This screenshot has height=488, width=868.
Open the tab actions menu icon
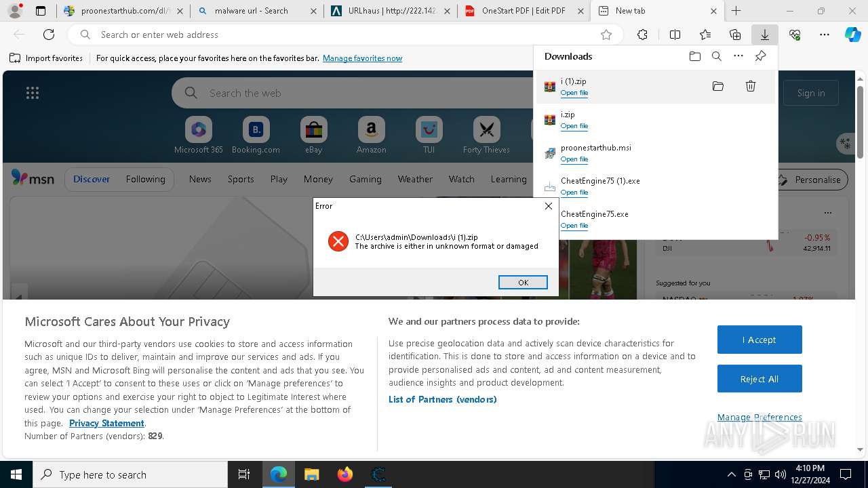tap(41, 11)
